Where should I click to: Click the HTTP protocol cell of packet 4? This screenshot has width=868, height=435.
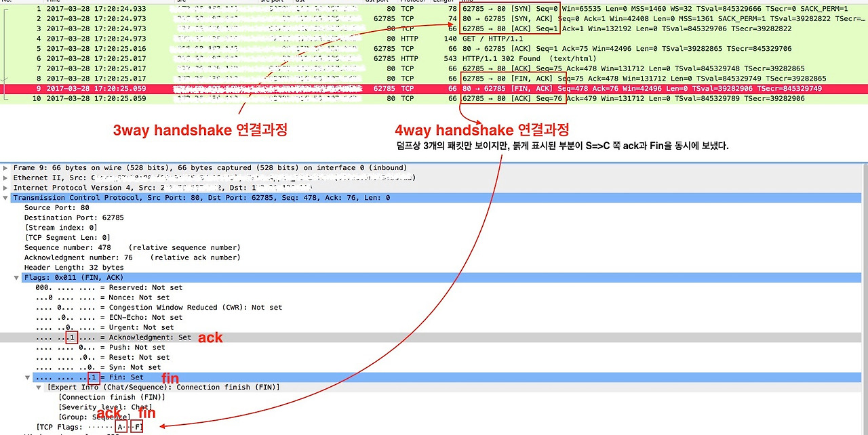click(x=410, y=39)
